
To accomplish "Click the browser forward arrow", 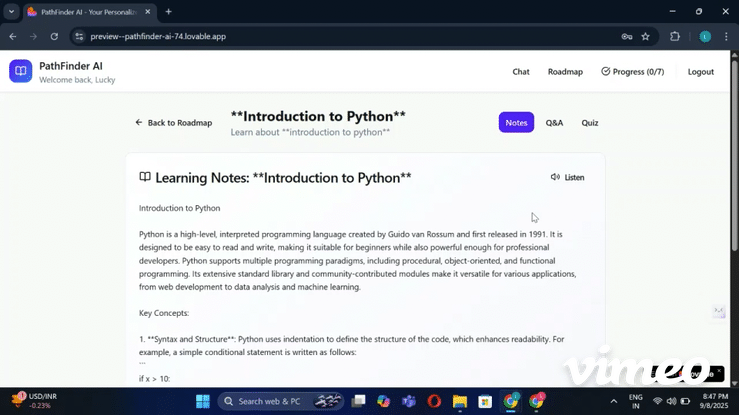I will point(33,36).
